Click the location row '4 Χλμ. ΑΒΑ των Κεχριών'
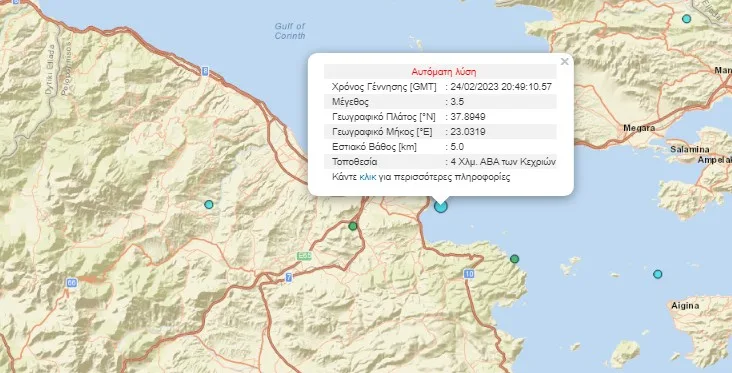Viewport: 732px width, 373px height. click(x=440, y=162)
